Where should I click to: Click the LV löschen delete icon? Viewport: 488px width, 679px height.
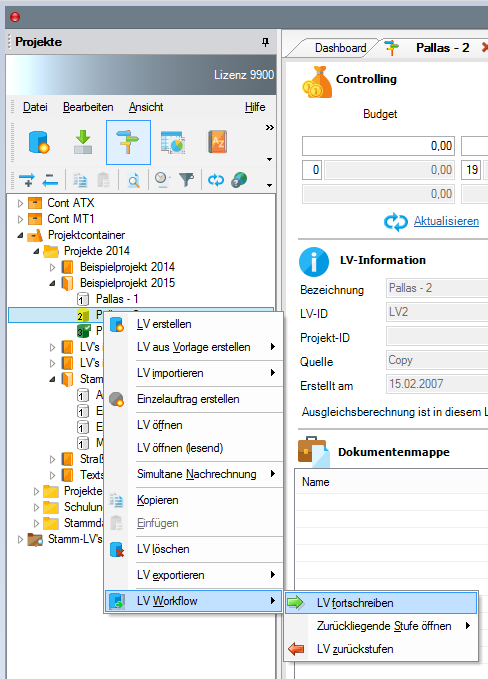(x=117, y=549)
